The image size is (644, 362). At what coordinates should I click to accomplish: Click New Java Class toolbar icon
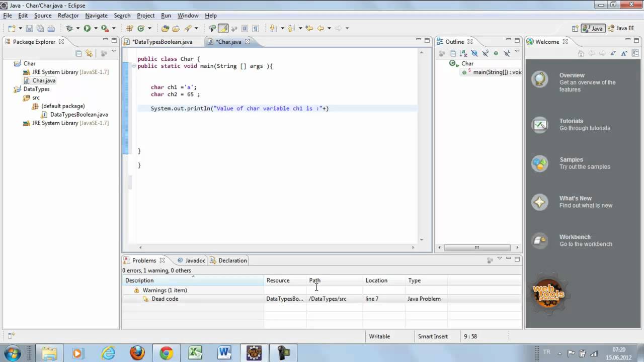click(141, 29)
